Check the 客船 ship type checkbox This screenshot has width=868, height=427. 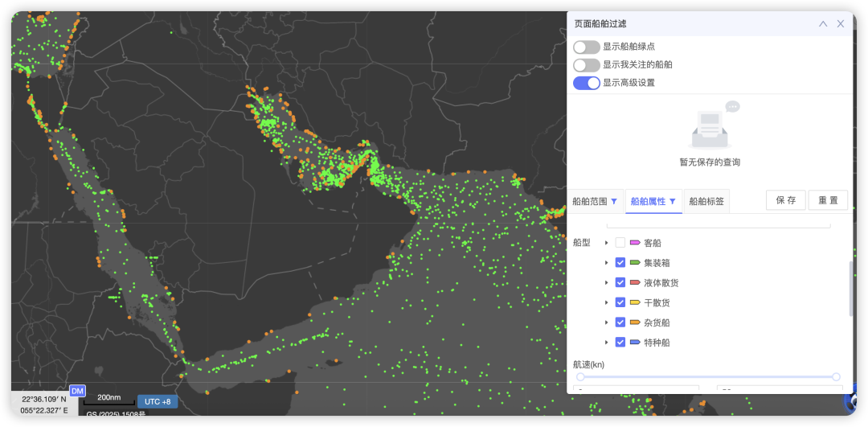(x=620, y=243)
